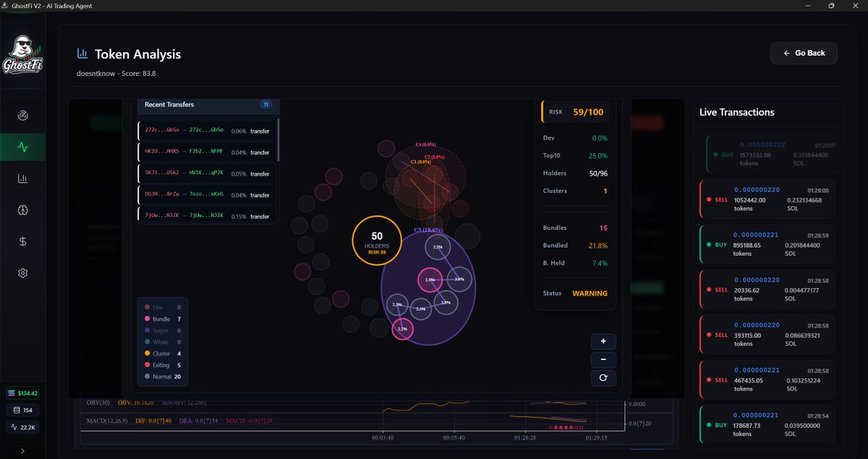Open the AI brain sidebar section
This screenshot has height=459, width=868.
[22, 210]
